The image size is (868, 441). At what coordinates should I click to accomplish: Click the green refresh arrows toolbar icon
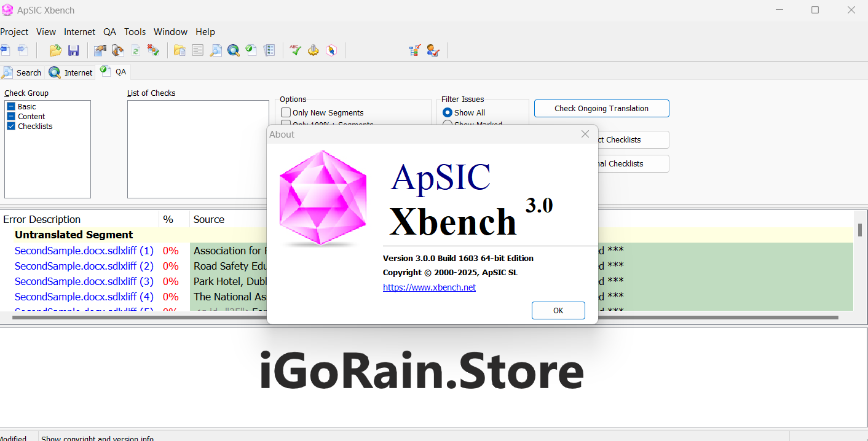[136, 50]
